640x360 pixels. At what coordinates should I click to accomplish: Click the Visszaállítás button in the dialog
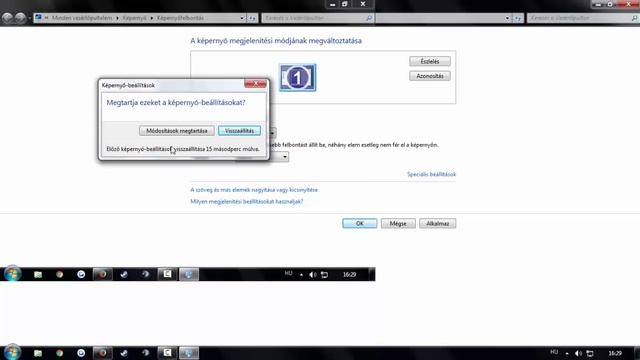239,131
